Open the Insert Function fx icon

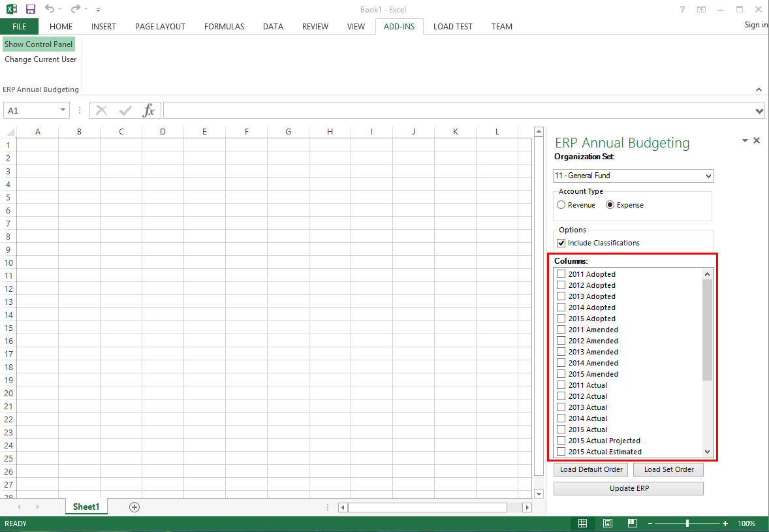[149, 110]
